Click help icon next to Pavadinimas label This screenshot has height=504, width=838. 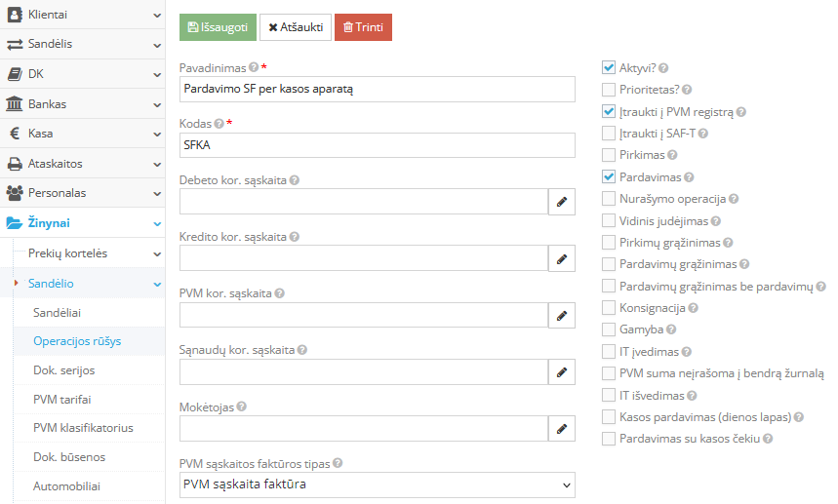point(254,68)
